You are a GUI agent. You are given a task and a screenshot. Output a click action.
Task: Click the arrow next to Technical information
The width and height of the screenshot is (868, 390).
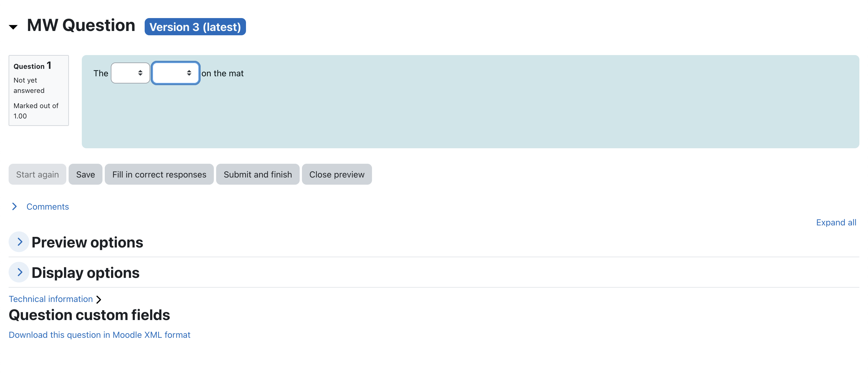click(x=99, y=299)
